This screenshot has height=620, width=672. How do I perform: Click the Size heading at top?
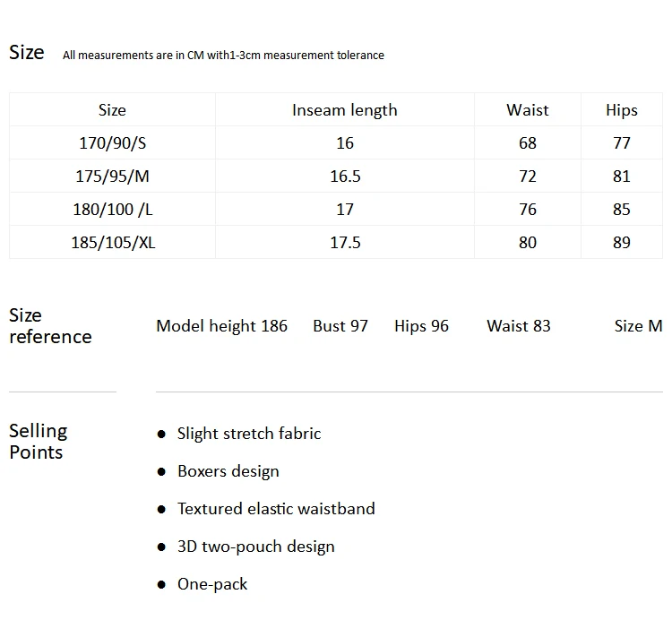click(x=27, y=52)
